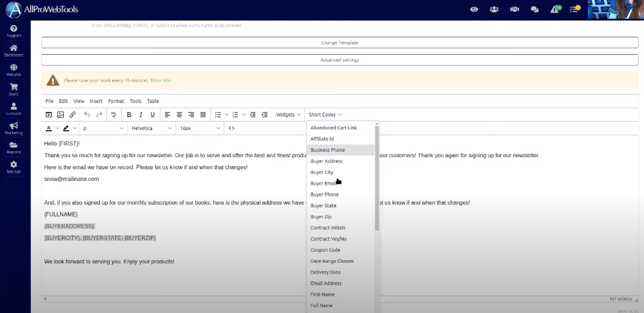Click the upload file toolbar icon
The width and height of the screenshot is (644, 313).
tap(49, 115)
